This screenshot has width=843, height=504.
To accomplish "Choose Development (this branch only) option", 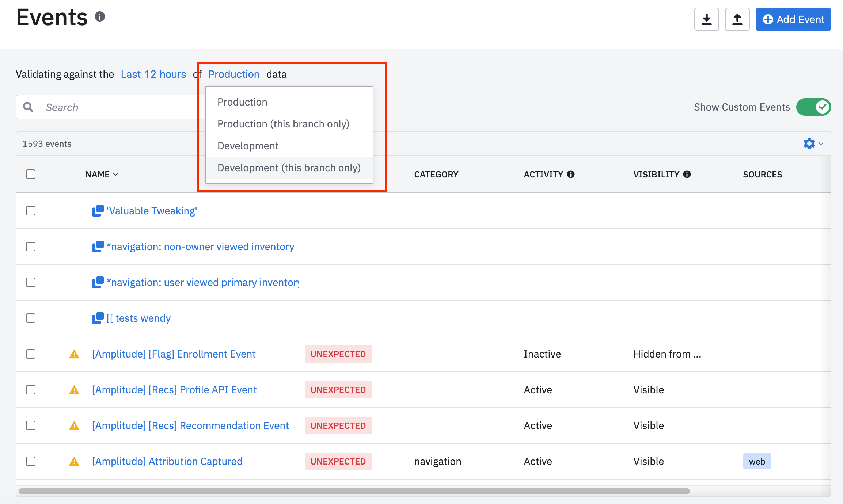I will coord(289,168).
